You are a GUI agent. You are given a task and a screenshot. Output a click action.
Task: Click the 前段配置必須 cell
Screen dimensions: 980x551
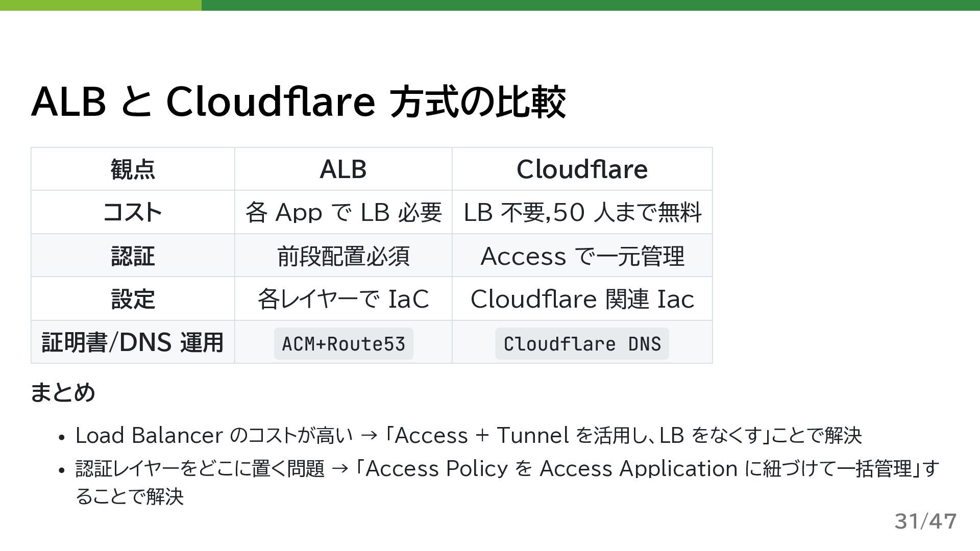(343, 256)
